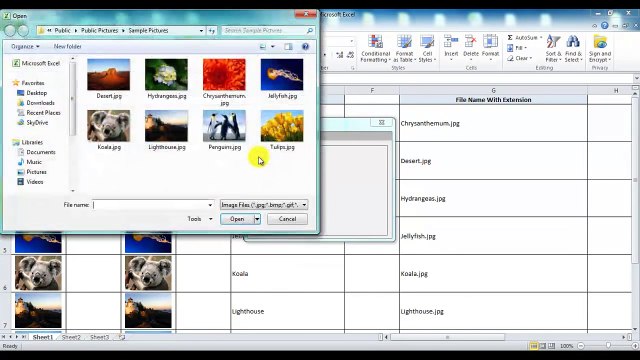Click in the Search Sample Pictures box
The width and height of the screenshot is (640, 360).
pos(264,31)
